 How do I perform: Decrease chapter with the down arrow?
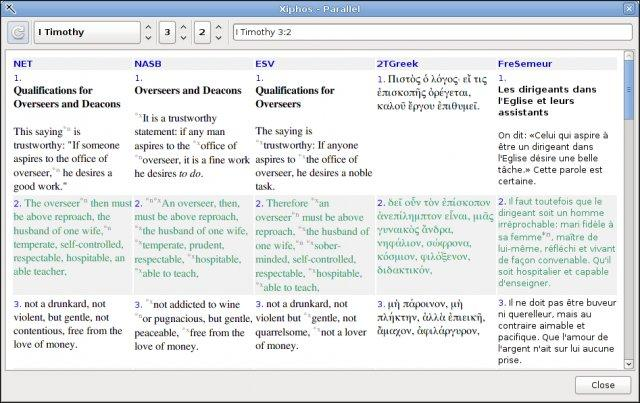coord(185,40)
